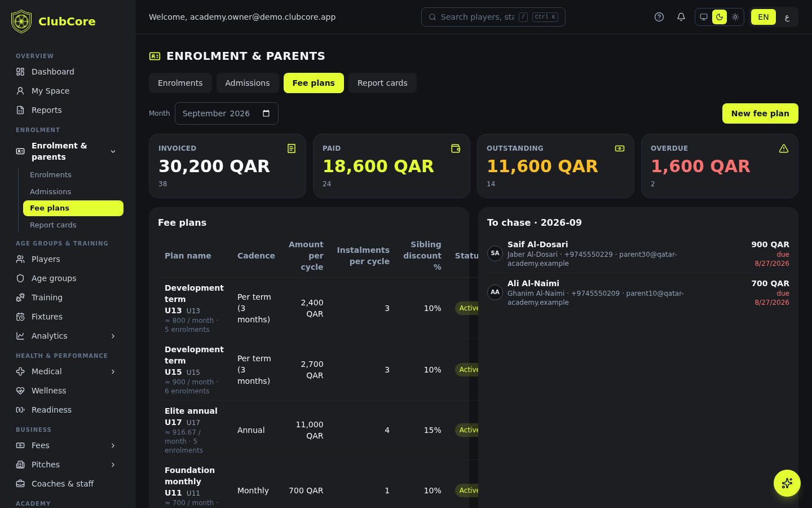The height and width of the screenshot is (508, 812).
Task: Switch to the Enrolments tab
Action: pos(180,83)
